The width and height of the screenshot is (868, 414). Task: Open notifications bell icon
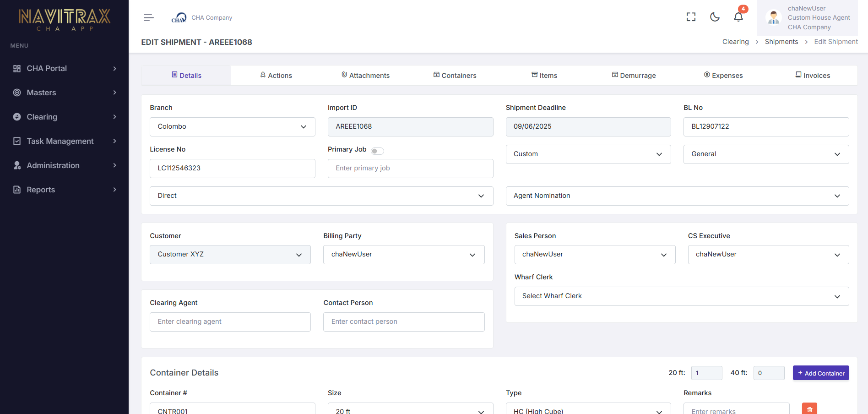738,17
